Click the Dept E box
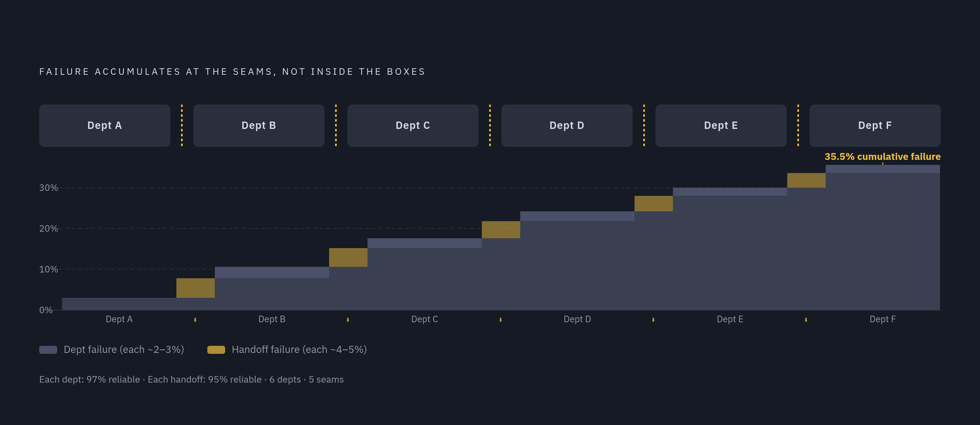The image size is (980, 425). 721,125
